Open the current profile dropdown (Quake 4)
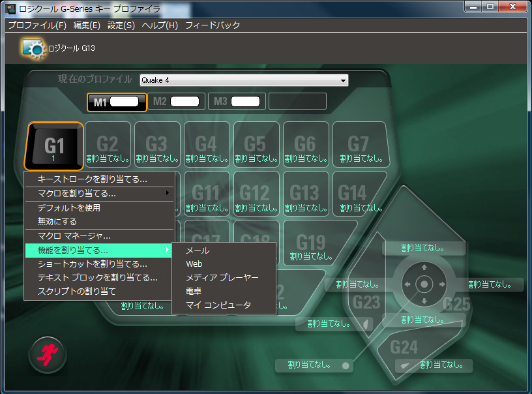 pos(244,80)
